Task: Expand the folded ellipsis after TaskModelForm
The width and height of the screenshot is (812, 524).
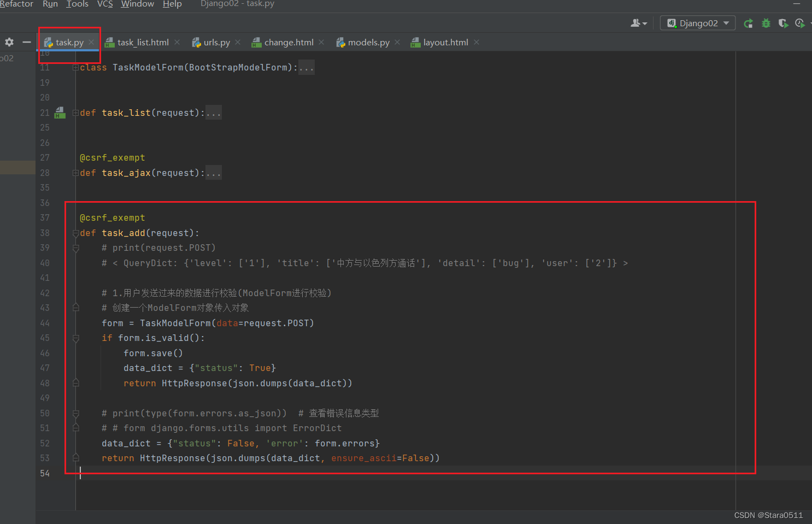Action: (x=307, y=68)
